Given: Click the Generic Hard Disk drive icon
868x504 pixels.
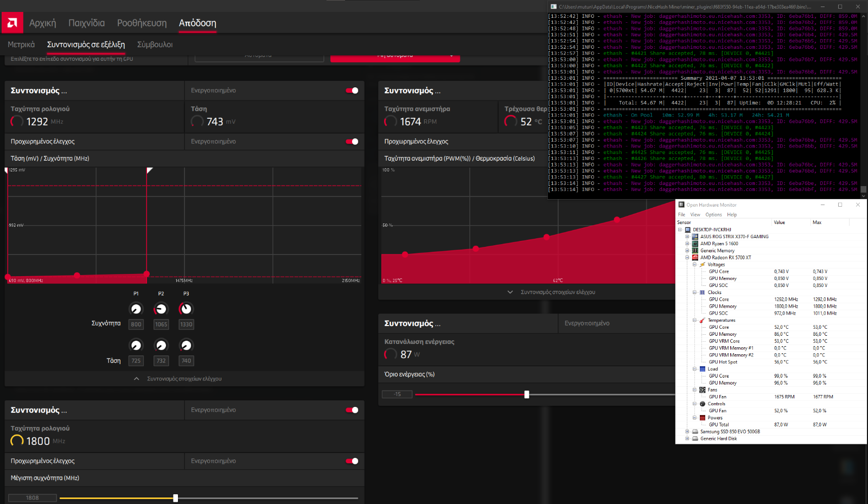Looking at the screenshot, I should [x=695, y=439].
